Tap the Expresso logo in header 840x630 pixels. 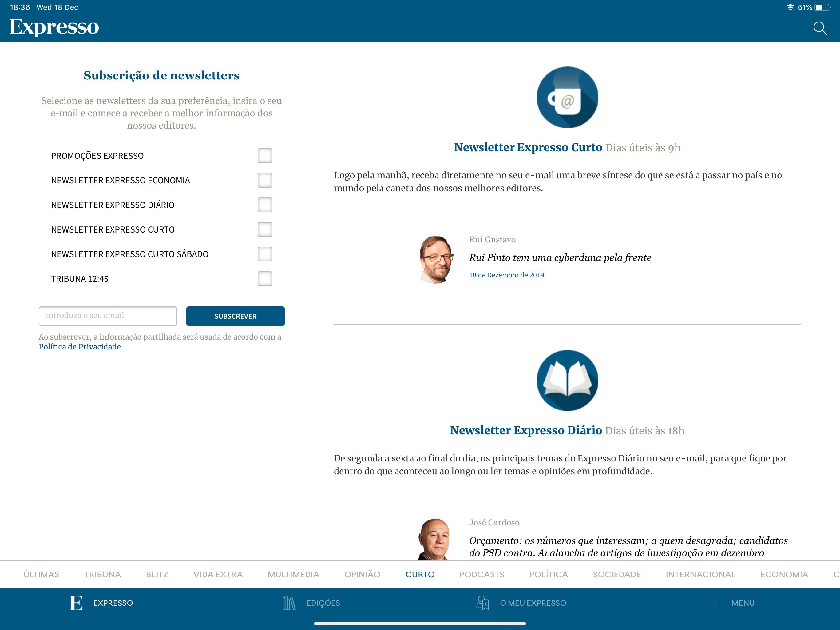(x=54, y=27)
